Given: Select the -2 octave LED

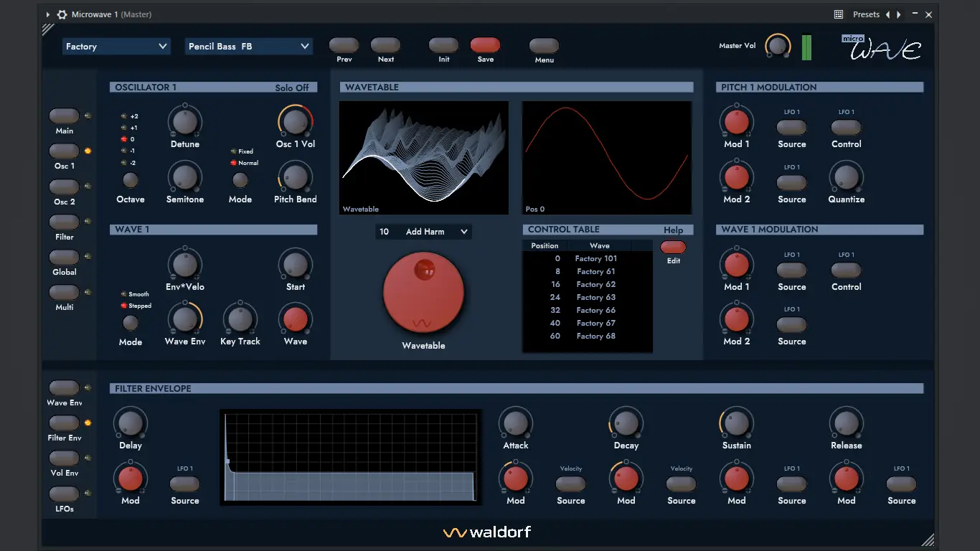Looking at the screenshot, I should click(123, 163).
